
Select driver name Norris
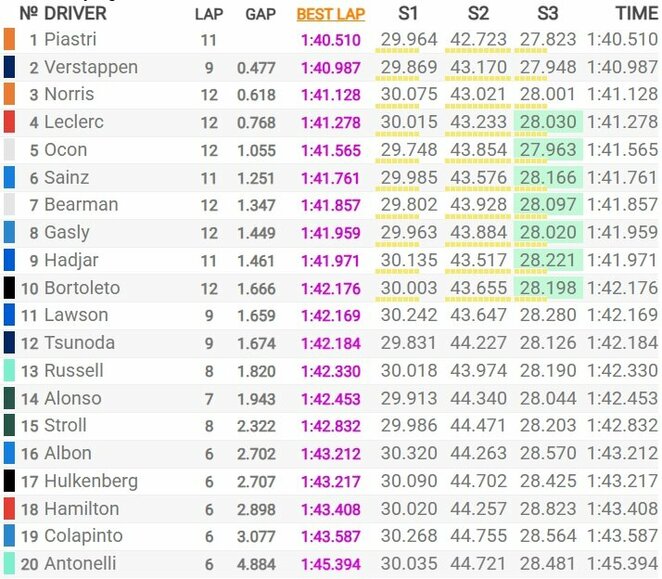click(69, 95)
